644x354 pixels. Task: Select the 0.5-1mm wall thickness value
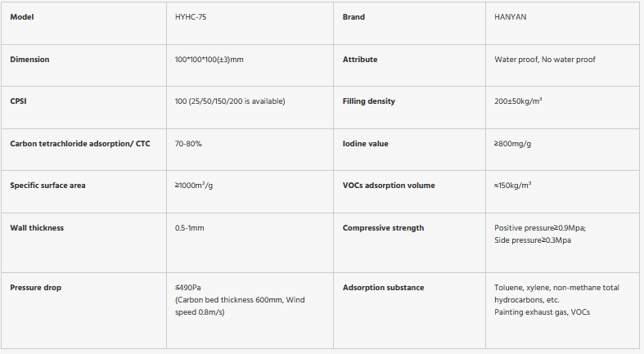(189, 227)
